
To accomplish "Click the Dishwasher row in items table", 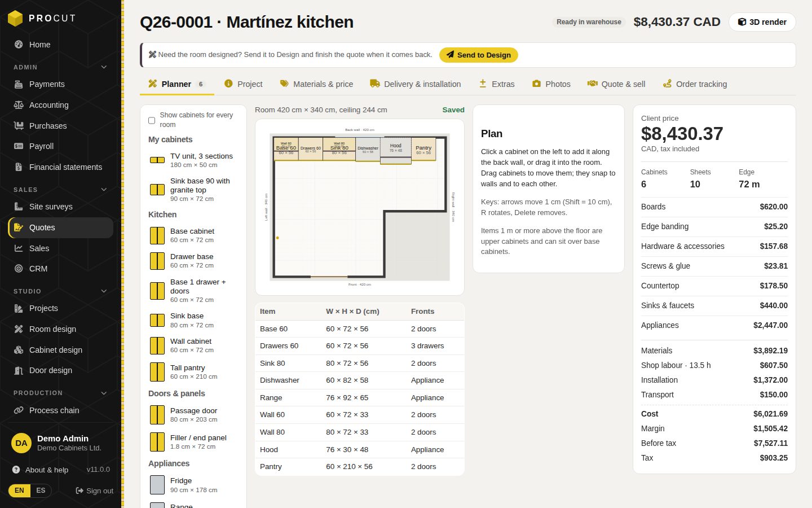I will pyautogui.click(x=360, y=380).
